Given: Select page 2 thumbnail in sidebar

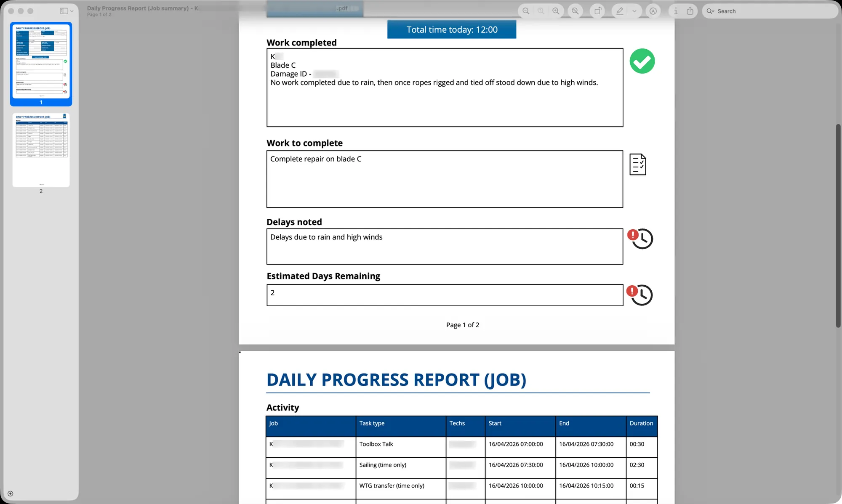Looking at the screenshot, I should pos(41,150).
